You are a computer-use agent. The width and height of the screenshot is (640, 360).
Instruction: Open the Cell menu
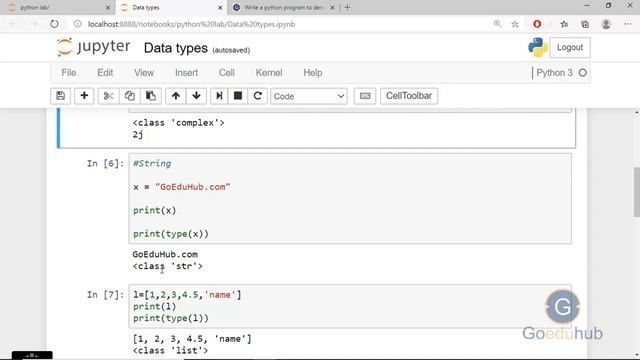(227, 73)
